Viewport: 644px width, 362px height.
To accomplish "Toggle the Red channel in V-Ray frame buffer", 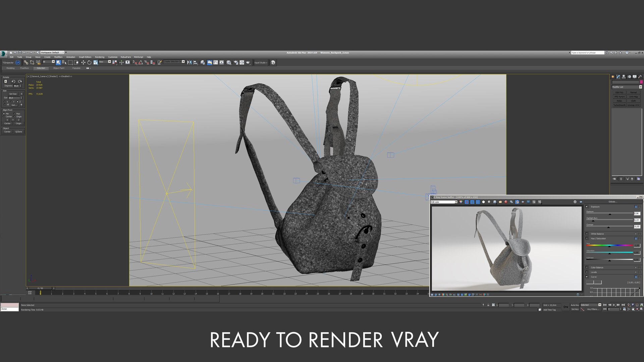I will (x=467, y=202).
